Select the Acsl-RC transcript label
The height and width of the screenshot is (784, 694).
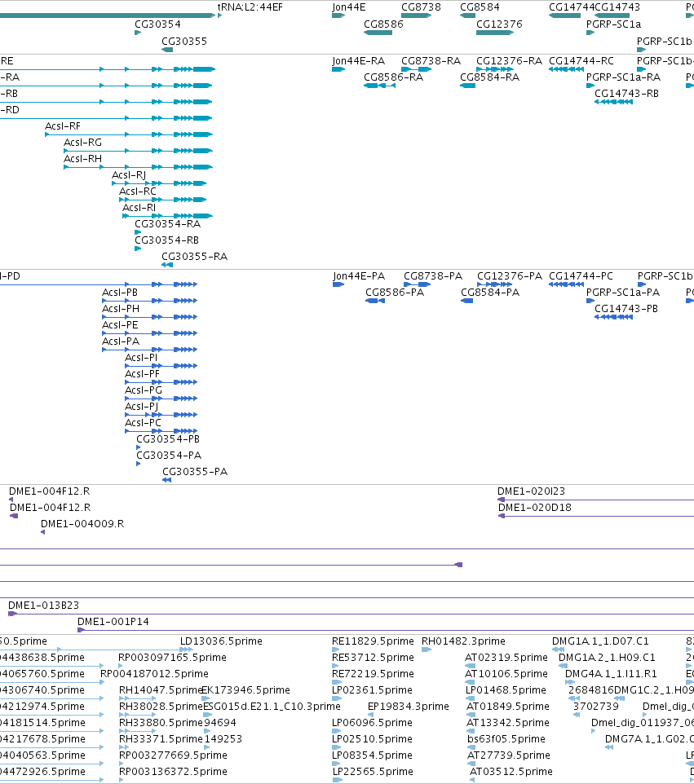[x=138, y=191]
